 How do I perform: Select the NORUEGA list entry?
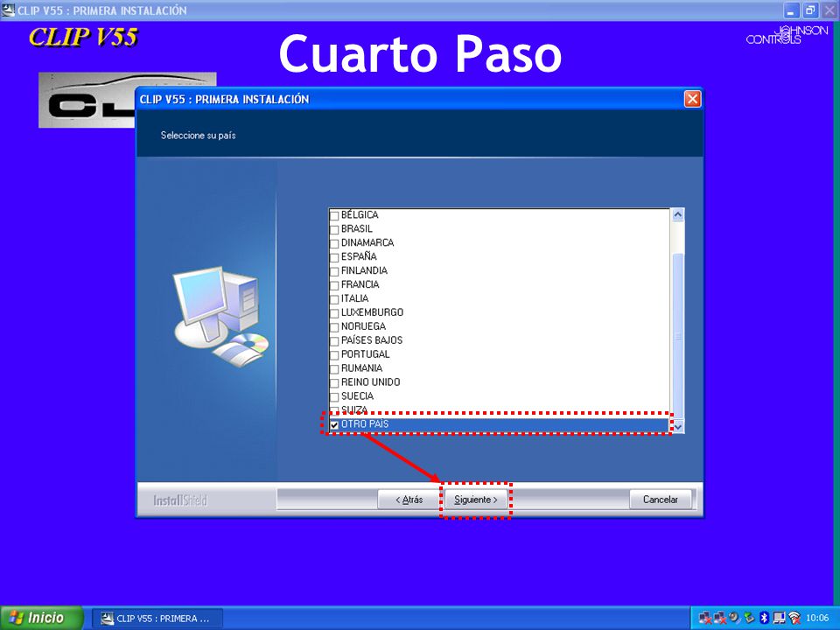(499, 326)
